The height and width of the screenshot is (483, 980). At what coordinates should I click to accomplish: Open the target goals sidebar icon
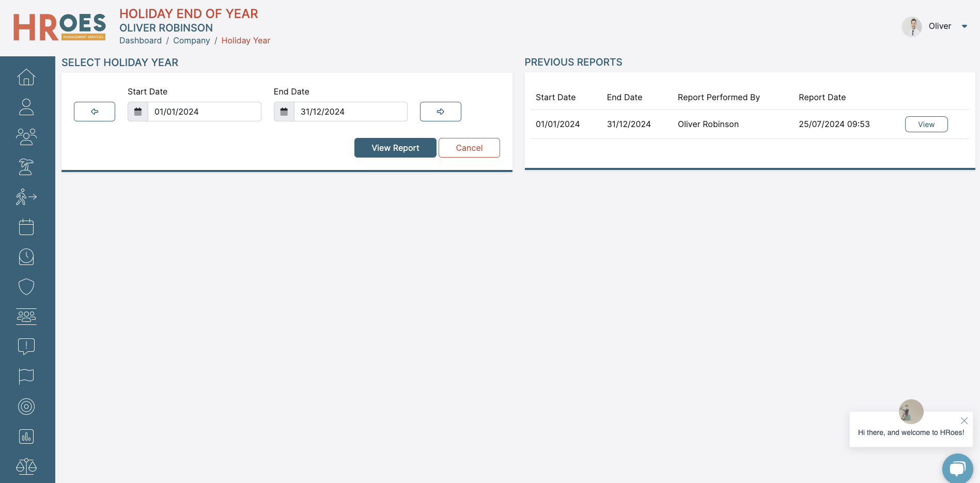[x=26, y=407]
